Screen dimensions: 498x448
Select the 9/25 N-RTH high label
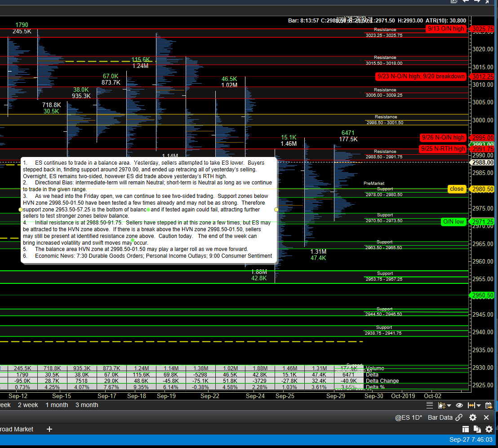coord(443,149)
